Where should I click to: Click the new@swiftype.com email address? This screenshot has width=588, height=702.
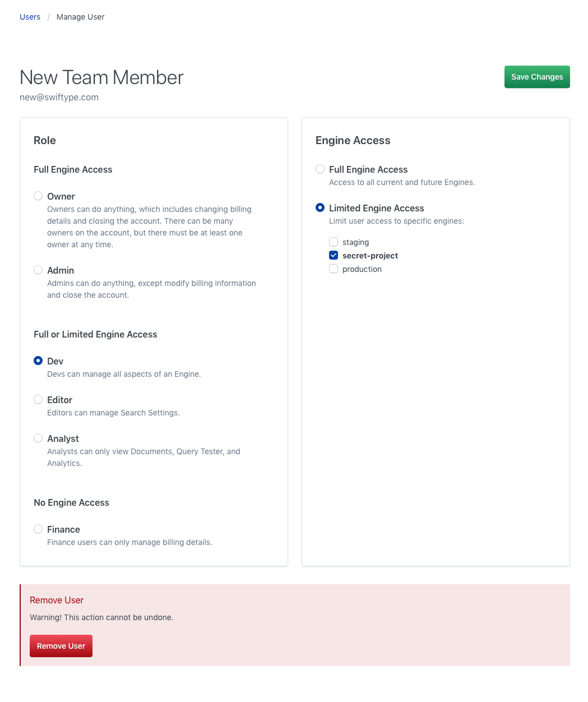[59, 97]
